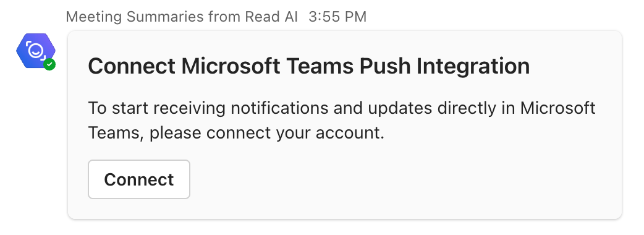Screen dimensions: 644x235
Task: Click the verified tick beside the avatar
Action: tap(49, 64)
